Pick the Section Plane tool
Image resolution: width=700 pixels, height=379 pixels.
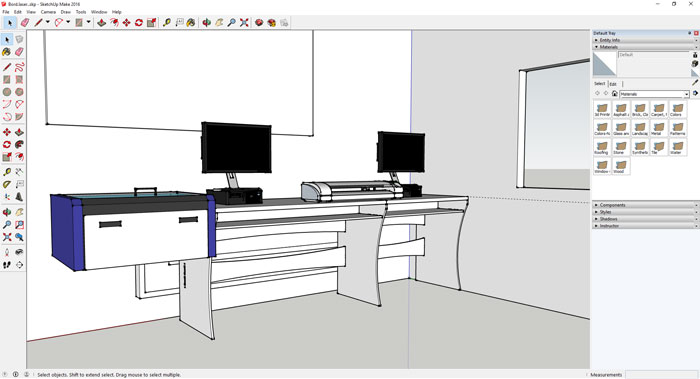click(19, 265)
